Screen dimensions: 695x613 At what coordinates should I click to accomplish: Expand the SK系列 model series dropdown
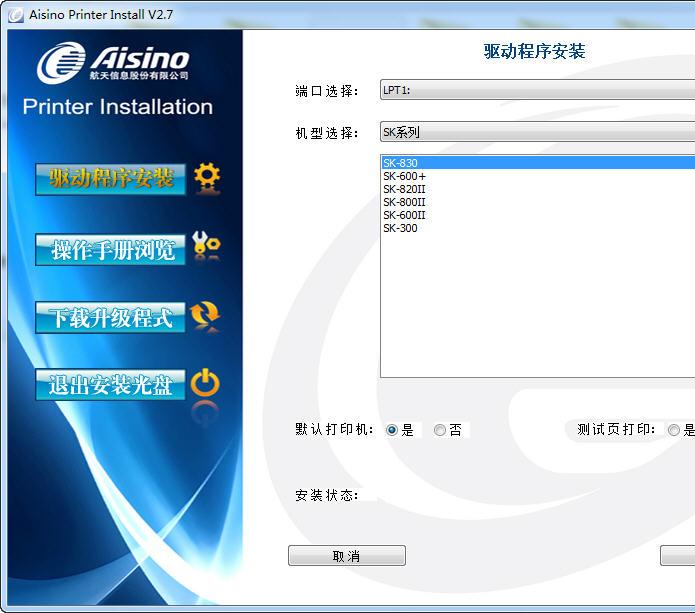537,132
